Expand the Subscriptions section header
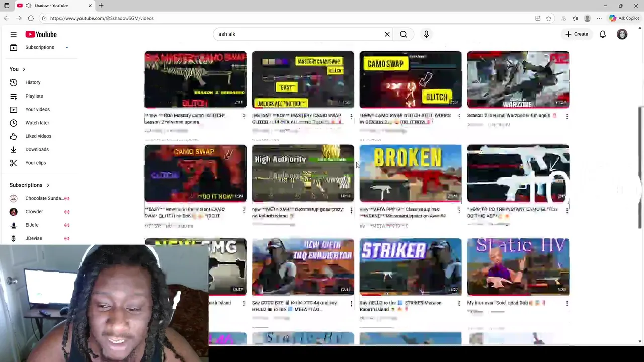The image size is (644, 362). pyautogui.click(x=29, y=185)
